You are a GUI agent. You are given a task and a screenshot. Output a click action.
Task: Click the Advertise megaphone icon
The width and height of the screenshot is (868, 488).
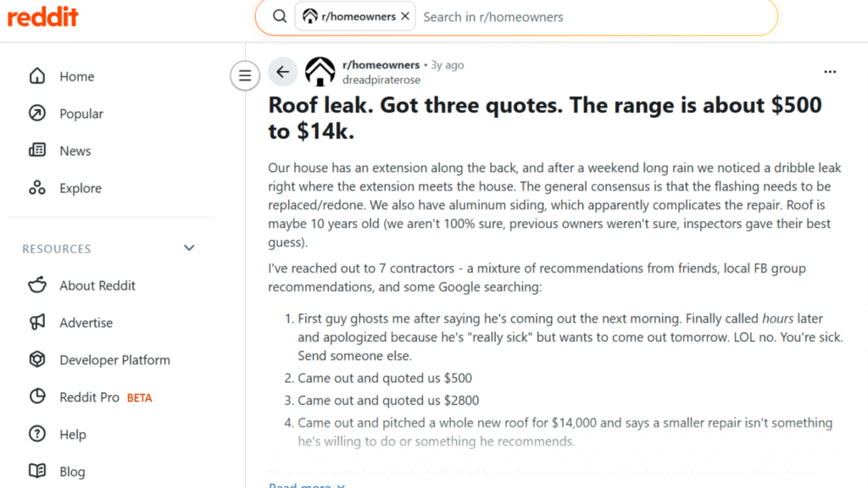pyautogui.click(x=37, y=323)
